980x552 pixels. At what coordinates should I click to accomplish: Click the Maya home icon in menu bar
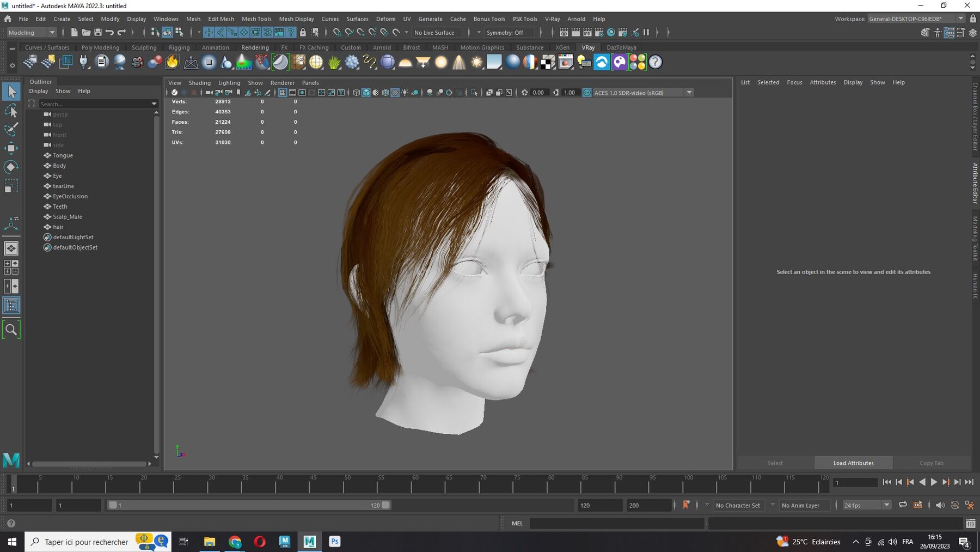[x=8, y=19]
